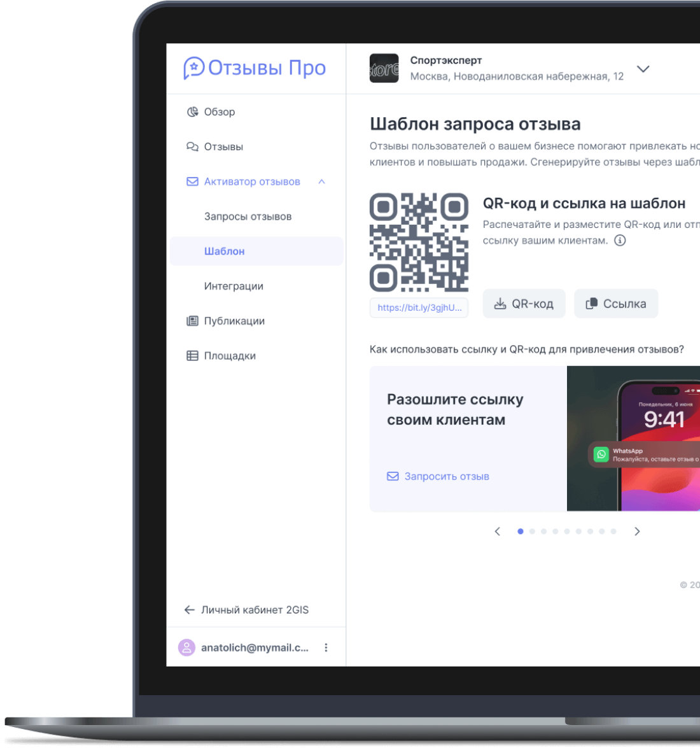This screenshot has width=700, height=748.
Task: Download the QR-код button
Action: tap(524, 304)
